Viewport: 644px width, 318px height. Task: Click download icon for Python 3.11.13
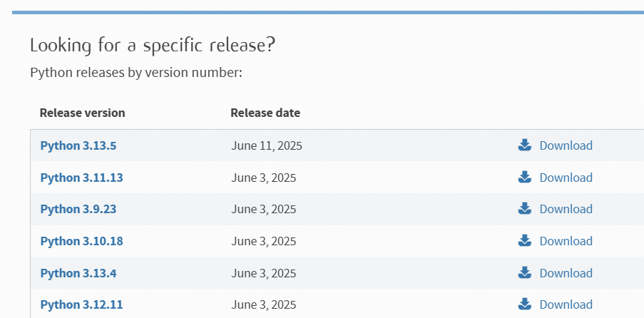tap(525, 177)
